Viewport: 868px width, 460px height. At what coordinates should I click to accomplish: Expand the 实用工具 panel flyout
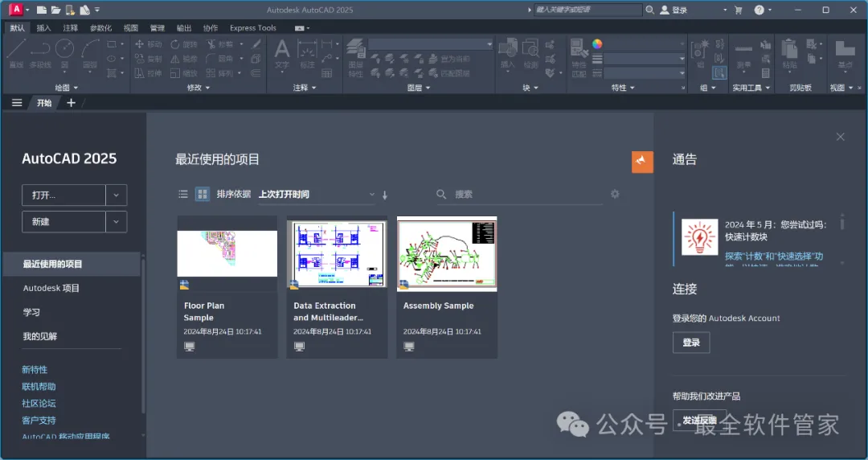751,88
